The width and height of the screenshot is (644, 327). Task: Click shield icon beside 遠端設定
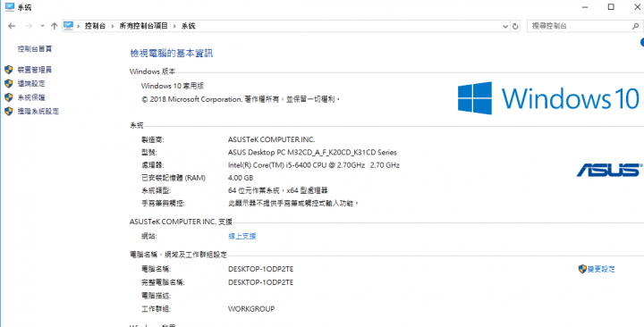tap(9, 84)
